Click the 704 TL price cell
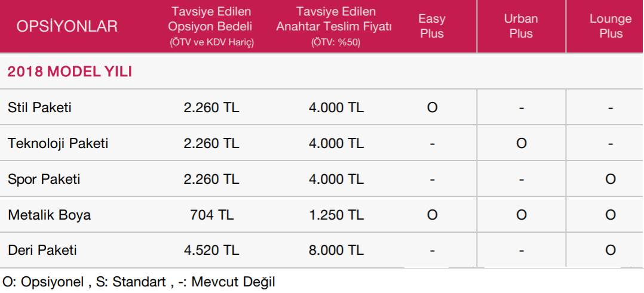This screenshot has height=293, width=644. tap(211, 215)
